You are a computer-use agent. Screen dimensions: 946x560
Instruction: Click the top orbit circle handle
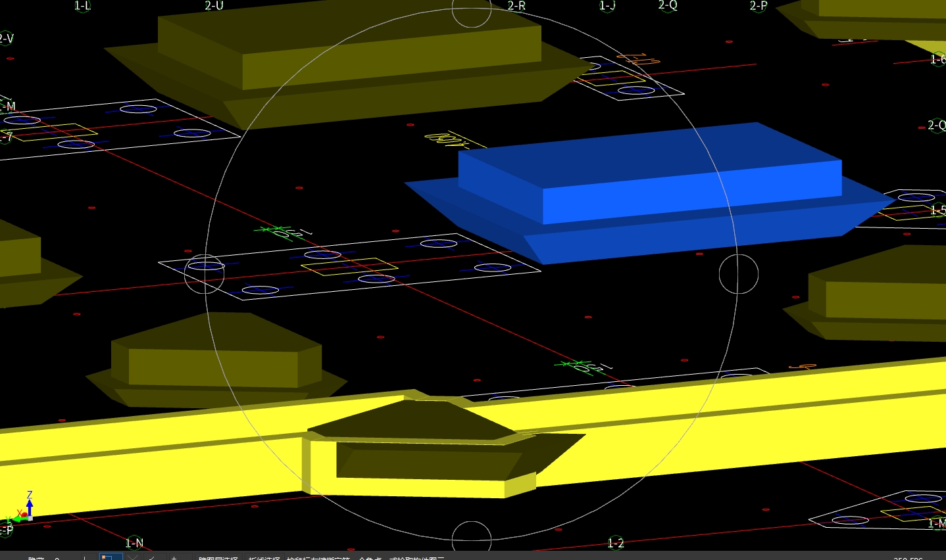472,9
